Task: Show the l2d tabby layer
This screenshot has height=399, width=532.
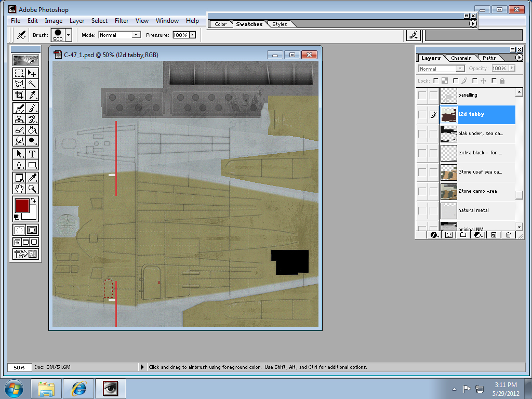Action: [x=422, y=115]
